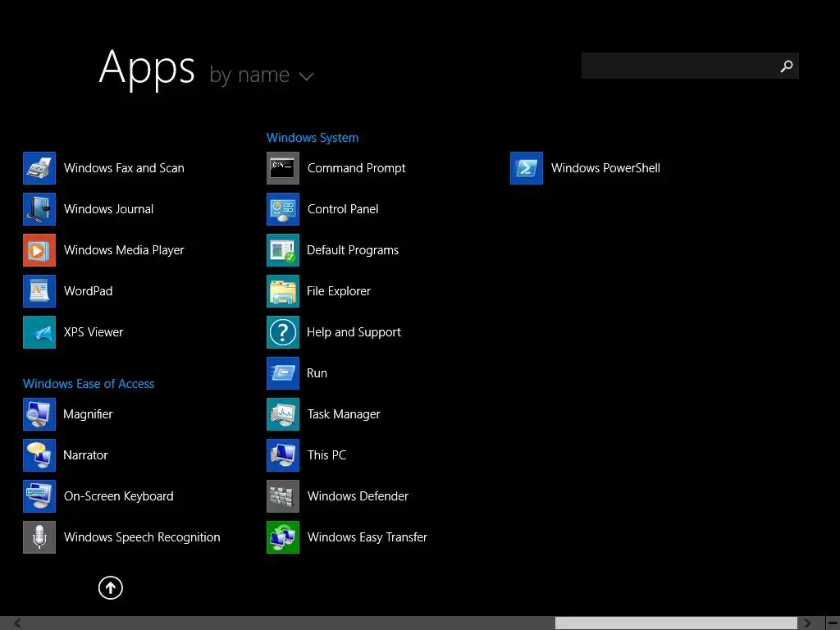This screenshot has width=840, height=630.
Task: Click the horizontal scrollbar thumb
Action: pyautogui.click(x=676, y=623)
